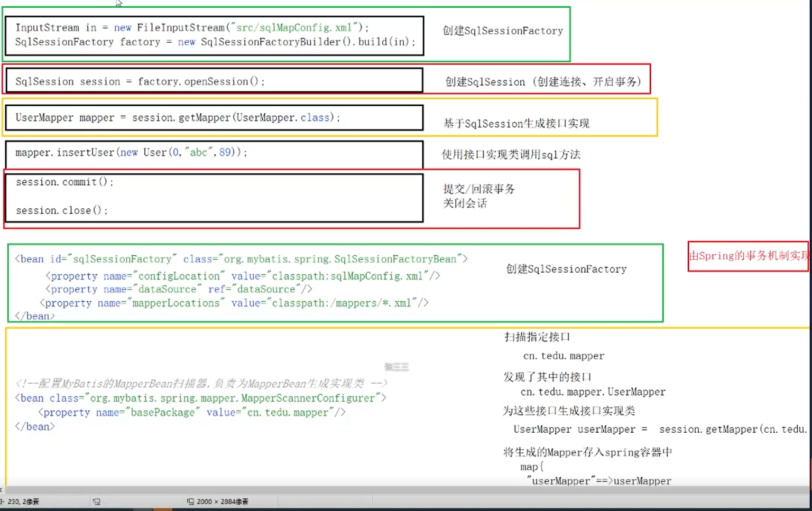This screenshot has width=812, height=511.
Task: Click the UserMapper mapper = session.getMapper(UserMapper.class) line
Action: click(178, 117)
